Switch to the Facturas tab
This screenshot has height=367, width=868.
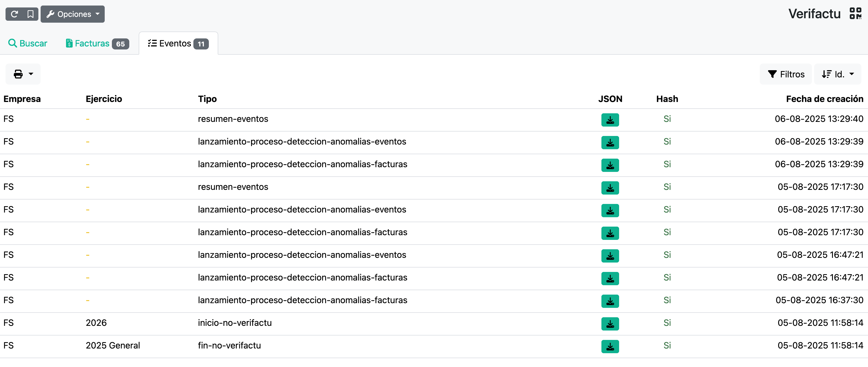97,43
